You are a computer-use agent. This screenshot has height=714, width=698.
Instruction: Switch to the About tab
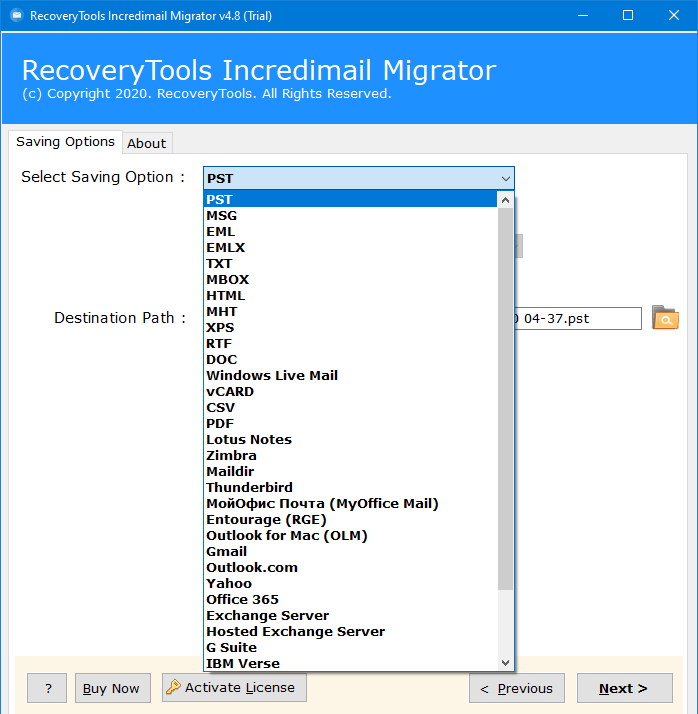(x=147, y=143)
